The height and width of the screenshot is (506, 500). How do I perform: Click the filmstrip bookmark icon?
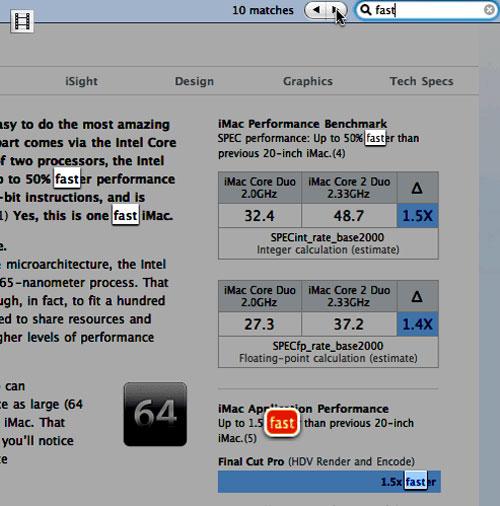pyautogui.click(x=22, y=21)
